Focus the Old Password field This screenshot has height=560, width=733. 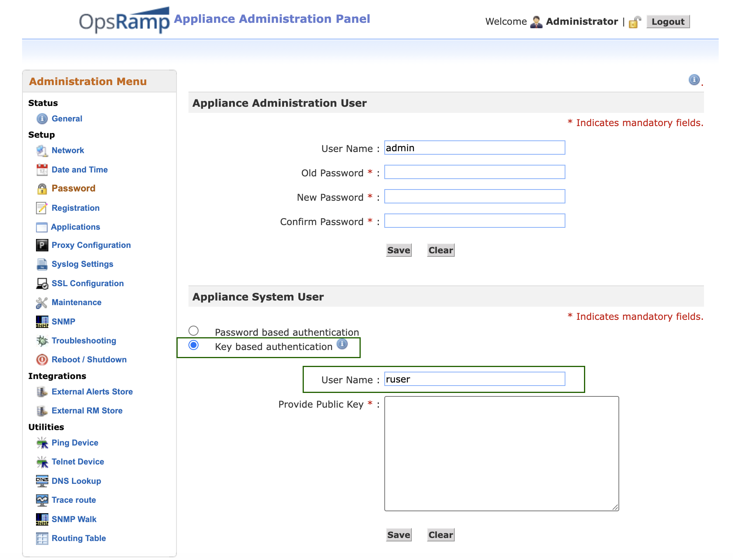pos(474,172)
